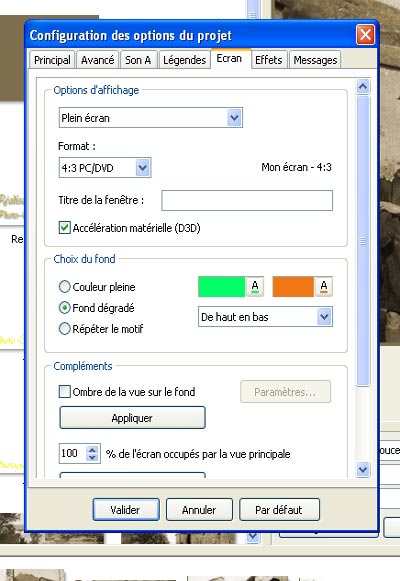
Task: Click the Mon écran - 4:3 text
Action: coord(296,167)
